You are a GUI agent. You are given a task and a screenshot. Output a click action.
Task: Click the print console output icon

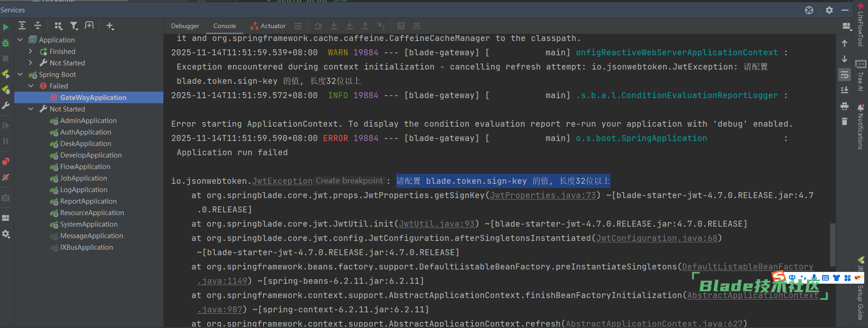click(845, 106)
